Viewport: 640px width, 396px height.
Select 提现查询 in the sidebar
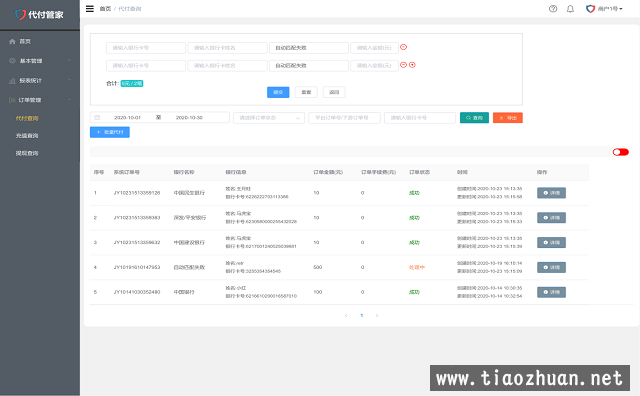point(27,153)
